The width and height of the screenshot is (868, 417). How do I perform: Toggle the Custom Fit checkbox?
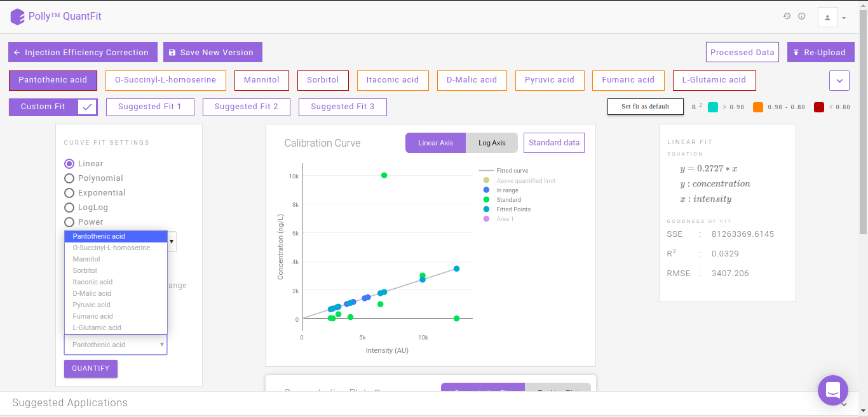click(88, 107)
